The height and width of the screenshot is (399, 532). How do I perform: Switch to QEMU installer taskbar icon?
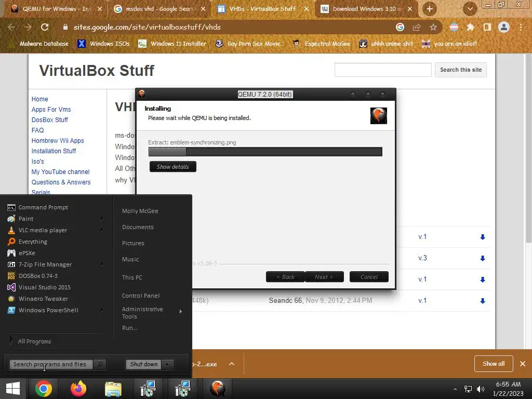[218, 389]
